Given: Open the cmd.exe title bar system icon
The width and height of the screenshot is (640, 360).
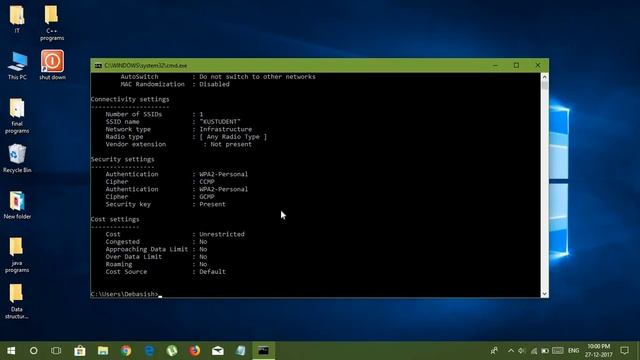Looking at the screenshot, I should tap(98, 65).
